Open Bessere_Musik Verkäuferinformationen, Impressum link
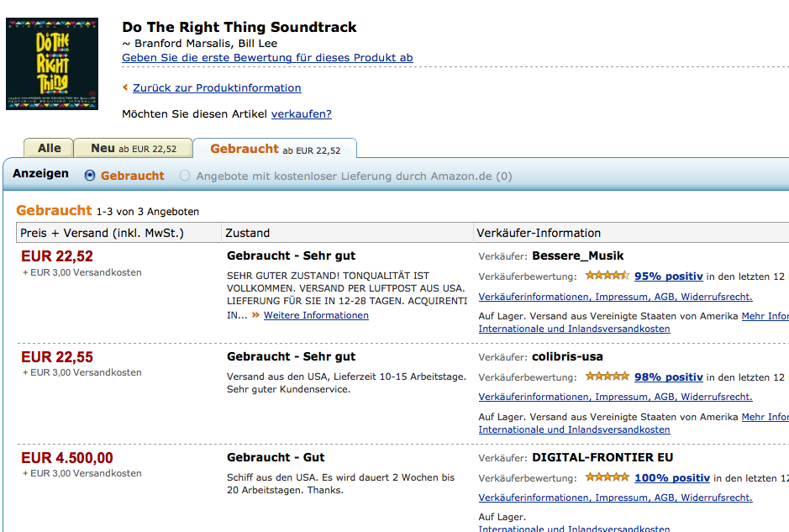Viewport: 789px width, 532px height. 615,297
